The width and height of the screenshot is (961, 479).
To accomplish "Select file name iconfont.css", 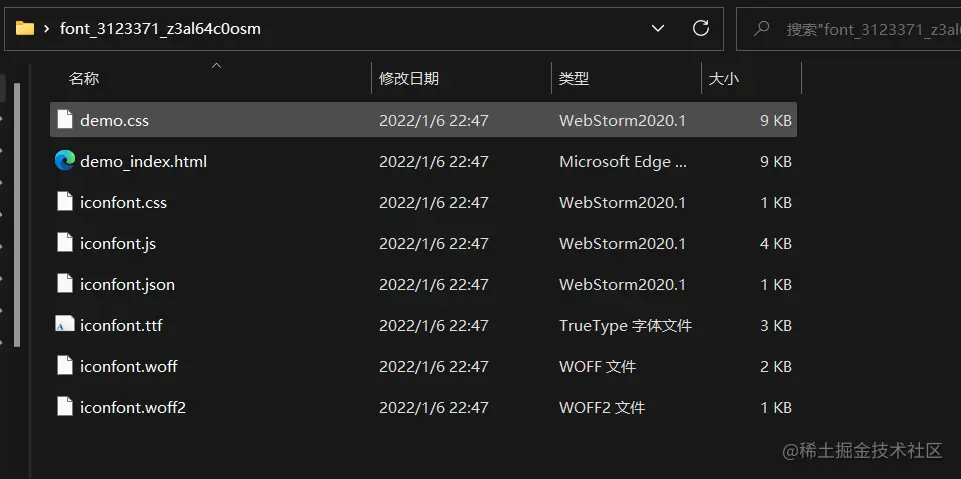I will click(123, 203).
